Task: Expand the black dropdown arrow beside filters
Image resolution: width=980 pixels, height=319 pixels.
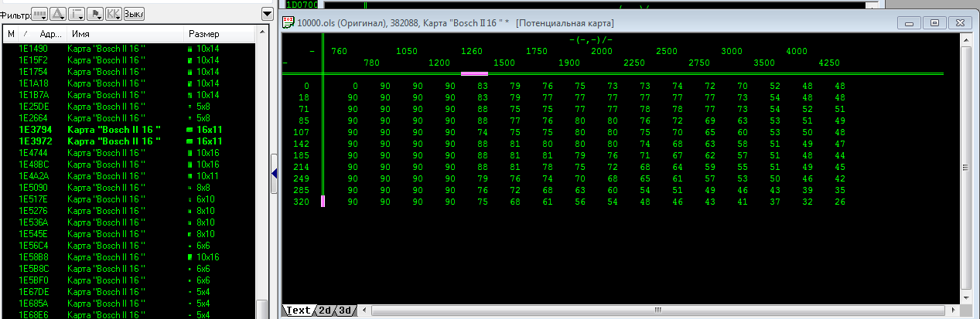Action: pos(268,14)
